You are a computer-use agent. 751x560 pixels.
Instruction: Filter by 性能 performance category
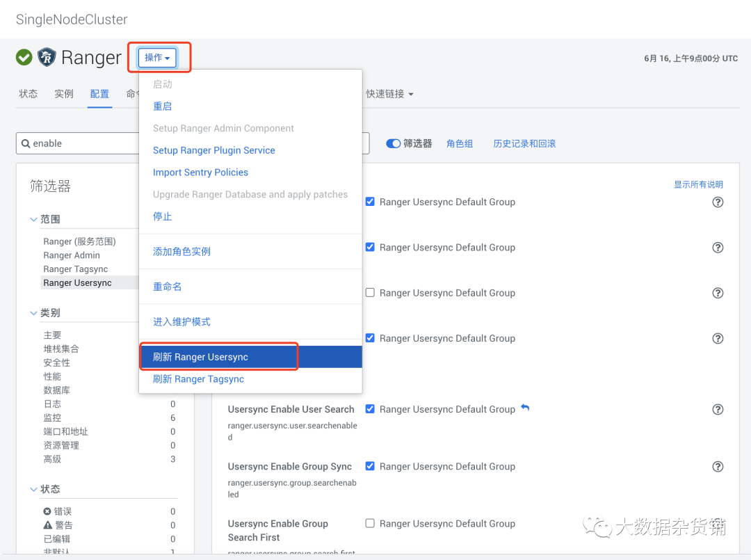click(52, 376)
